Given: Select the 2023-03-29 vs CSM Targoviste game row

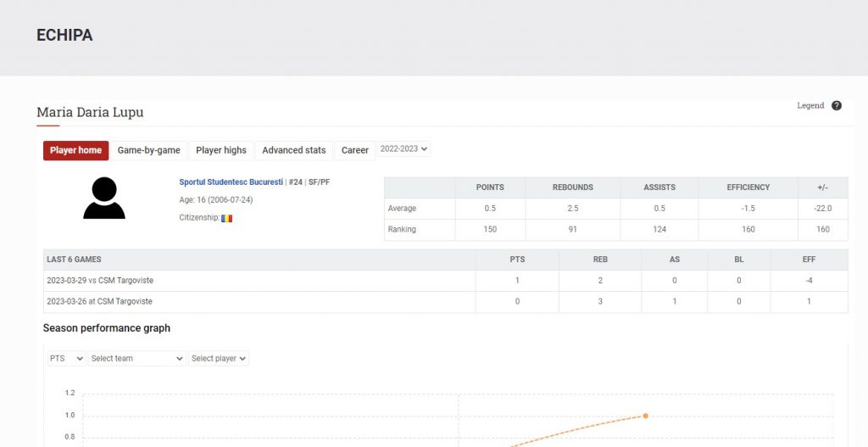Looking at the screenshot, I should [100, 281].
